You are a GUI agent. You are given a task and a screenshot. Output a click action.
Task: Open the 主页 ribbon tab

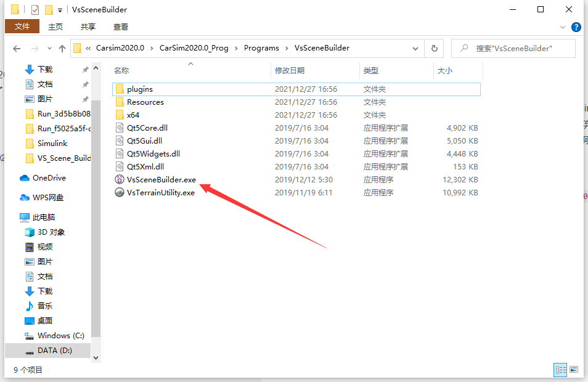[55, 26]
